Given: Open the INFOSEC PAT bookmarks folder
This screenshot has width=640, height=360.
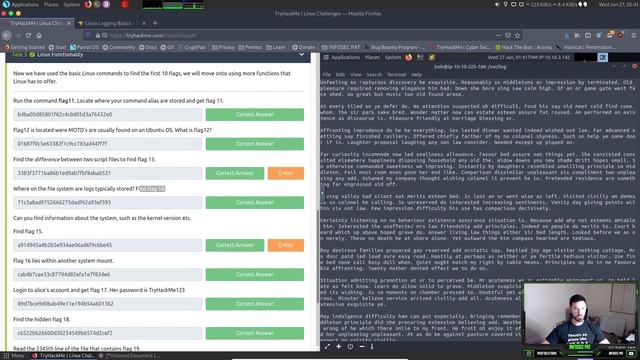Looking at the screenshot, I should pos(341,47).
